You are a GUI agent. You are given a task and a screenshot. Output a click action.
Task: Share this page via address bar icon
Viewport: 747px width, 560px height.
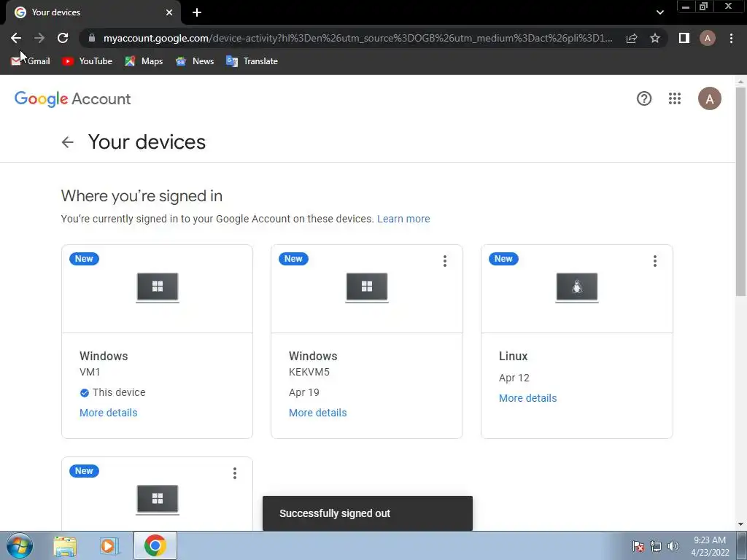click(x=632, y=38)
